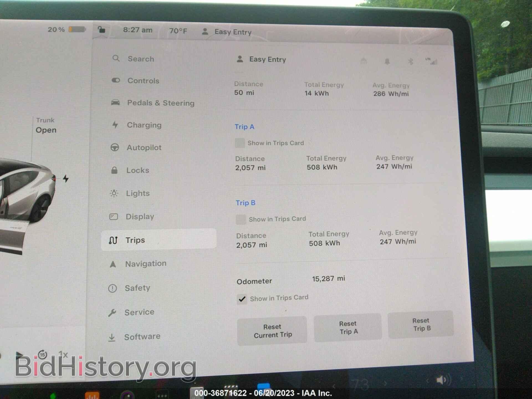The height and width of the screenshot is (399, 532).
Task: Check Trip A Show in Trips Card
Action: 240,143
